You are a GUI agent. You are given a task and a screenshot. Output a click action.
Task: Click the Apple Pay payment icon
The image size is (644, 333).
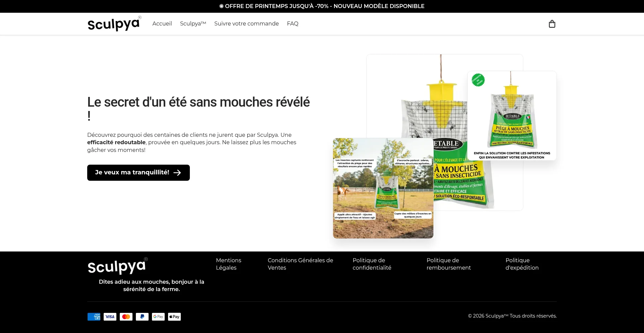[x=174, y=317]
